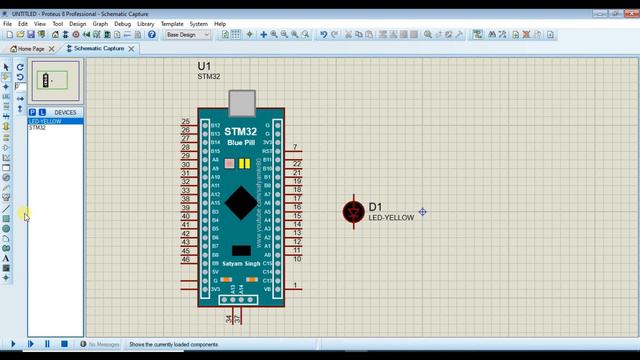This screenshot has width=640, height=360.
Task: Click the overview thumbnail preview
Action: [56, 81]
